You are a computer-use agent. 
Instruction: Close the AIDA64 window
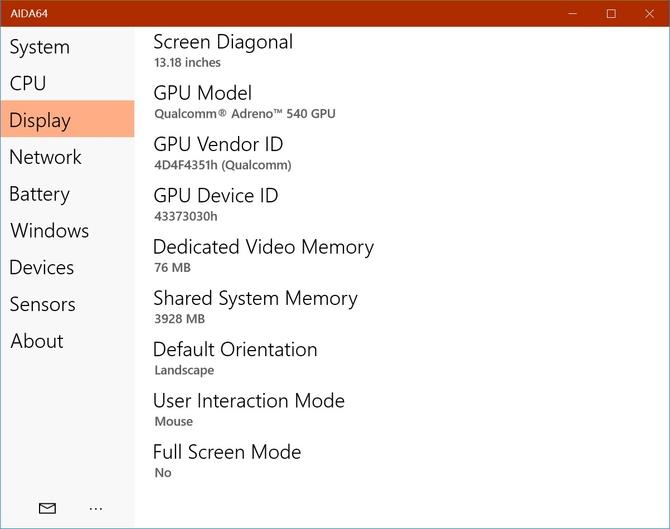[649, 14]
